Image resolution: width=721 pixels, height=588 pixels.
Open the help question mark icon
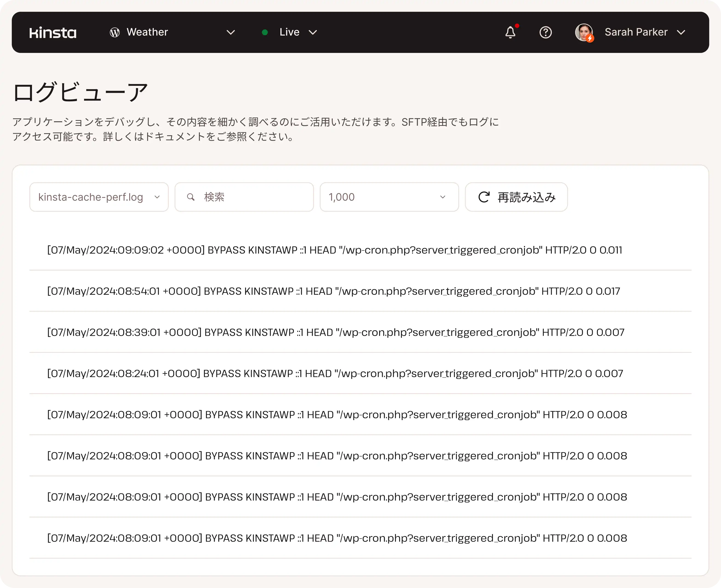click(x=545, y=33)
